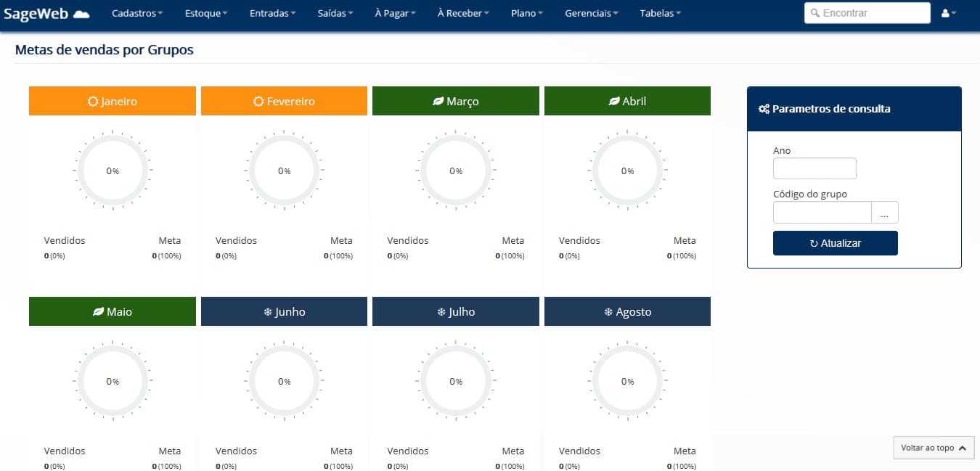Screen dimensions: 980x471
Task: Click the Atualizar button
Action: (x=836, y=243)
